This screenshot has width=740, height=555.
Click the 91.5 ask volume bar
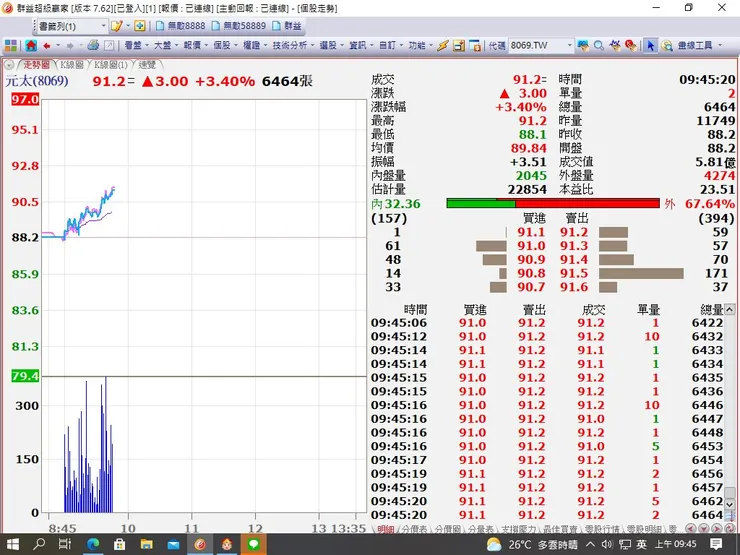click(641, 273)
